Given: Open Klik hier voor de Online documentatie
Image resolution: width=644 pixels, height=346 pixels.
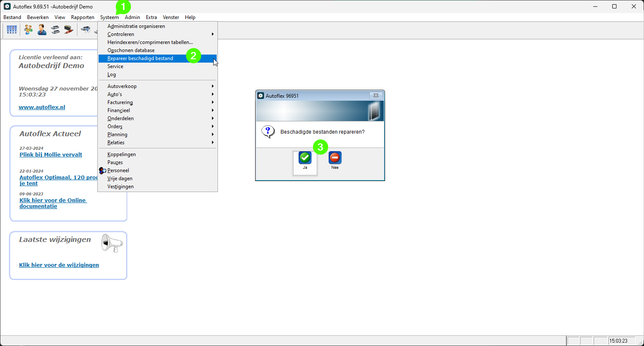Looking at the screenshot, I should pyautogui.click(x=53, y=203).
